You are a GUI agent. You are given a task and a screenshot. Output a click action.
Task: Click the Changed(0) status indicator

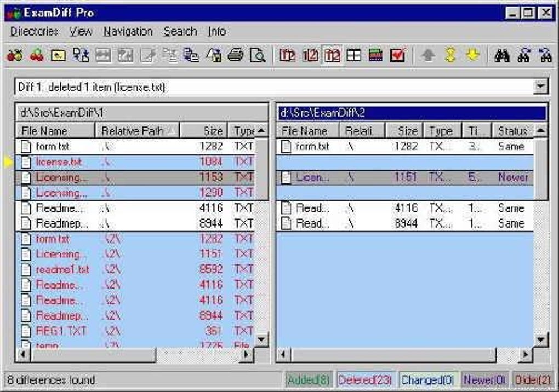click(427, 381)
